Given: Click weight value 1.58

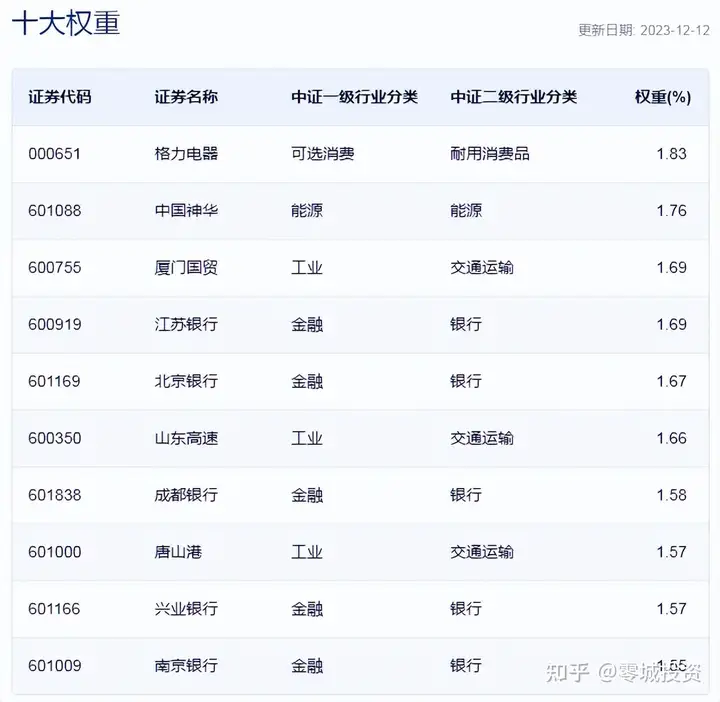Looking at the screenshot, I should point(671,495).
